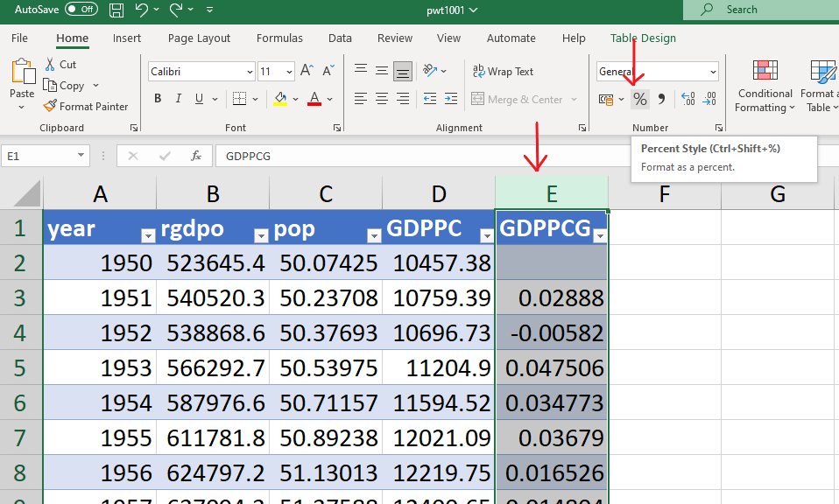
Task: Click the Conditional Formatting button
Action: [765, 87]
